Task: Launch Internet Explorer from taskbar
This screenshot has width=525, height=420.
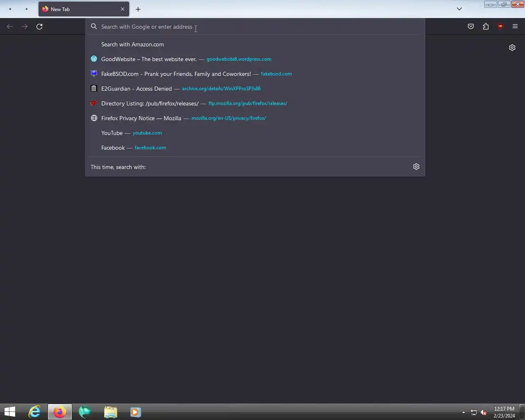Action: tap(34, 412)
